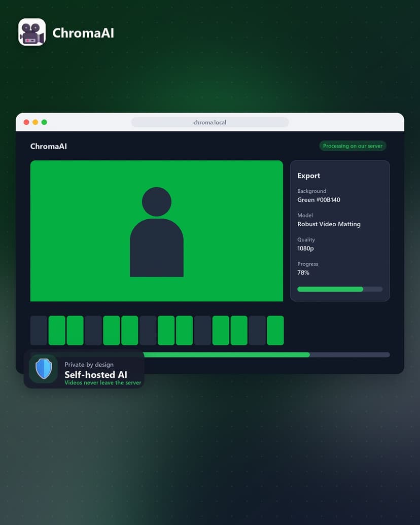Click the '78%' progress value

tap(303, 273)
